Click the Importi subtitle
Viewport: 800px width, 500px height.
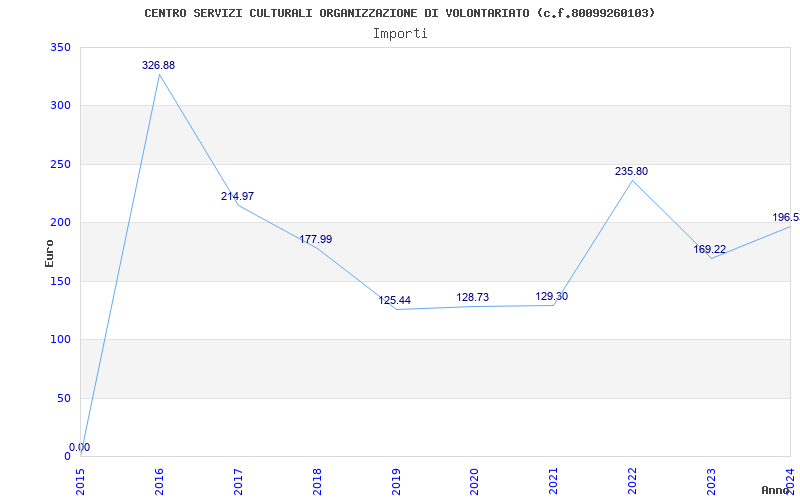400,34
